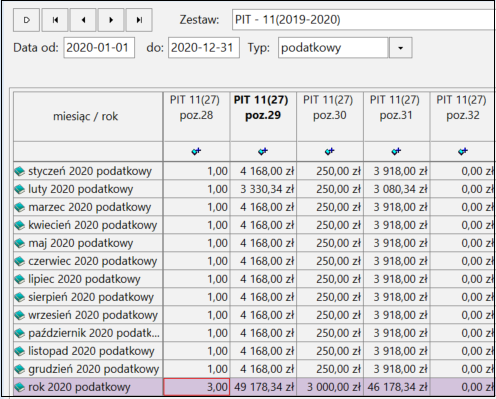
Task: Go to previous record arrow
Action: tap(83, 20)
